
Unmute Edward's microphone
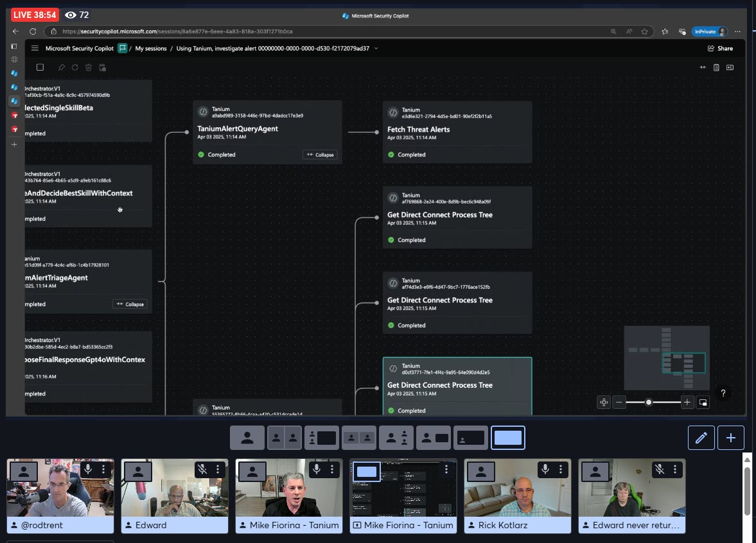tap(202, 469)
